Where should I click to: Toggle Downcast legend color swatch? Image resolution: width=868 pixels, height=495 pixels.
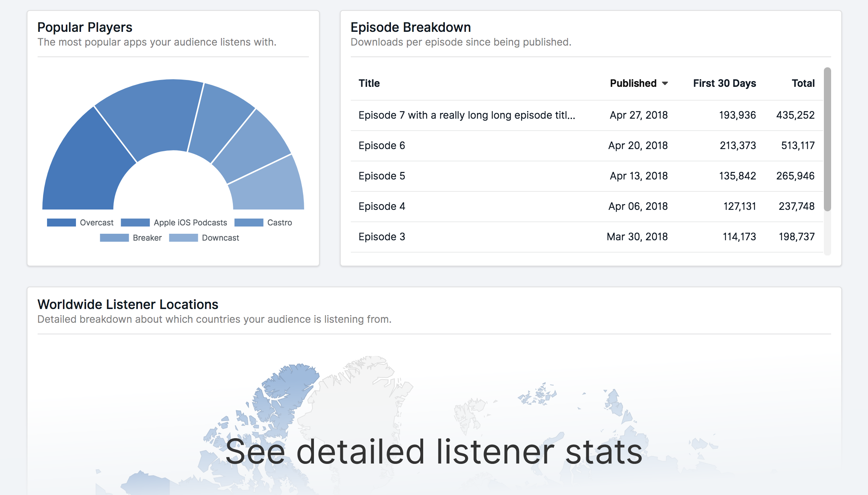[x=183, y=238]
